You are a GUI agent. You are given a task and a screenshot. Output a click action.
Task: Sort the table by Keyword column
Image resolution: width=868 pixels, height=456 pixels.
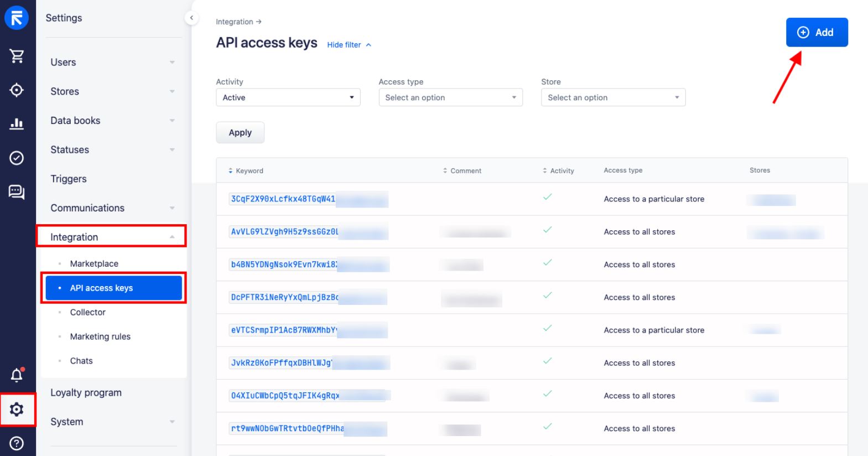(x=246, y=170)
